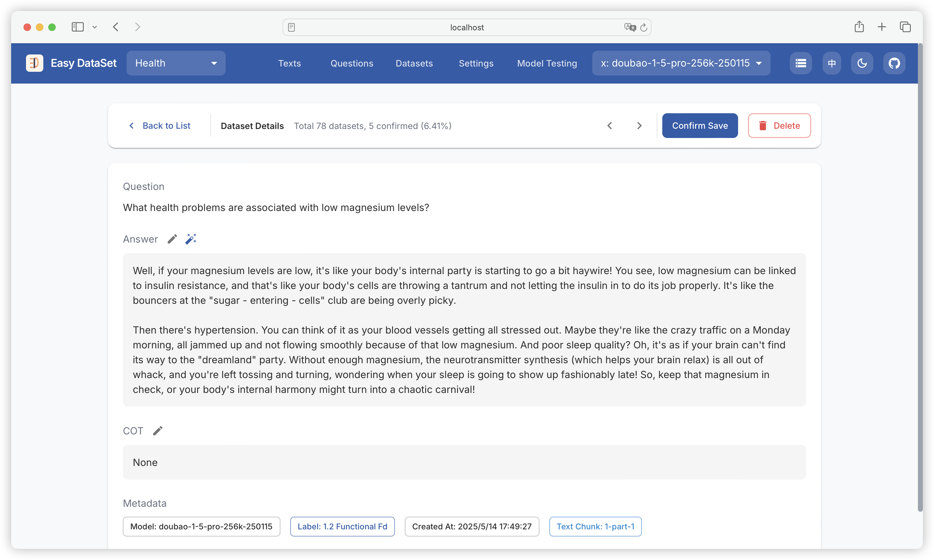This screenshot has width=934, height=560.
Task: Switch language with the 中 icon
Action: tap(832, 63)
